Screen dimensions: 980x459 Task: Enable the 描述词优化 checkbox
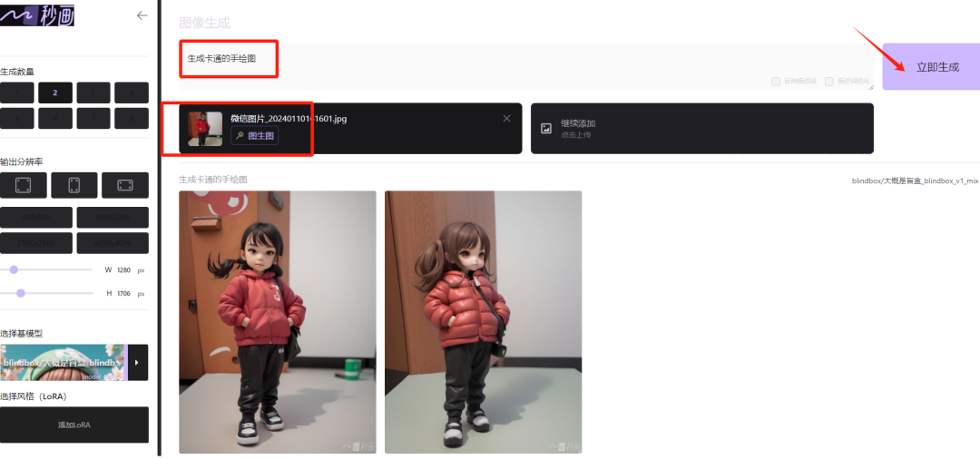[x=829, y=81]
